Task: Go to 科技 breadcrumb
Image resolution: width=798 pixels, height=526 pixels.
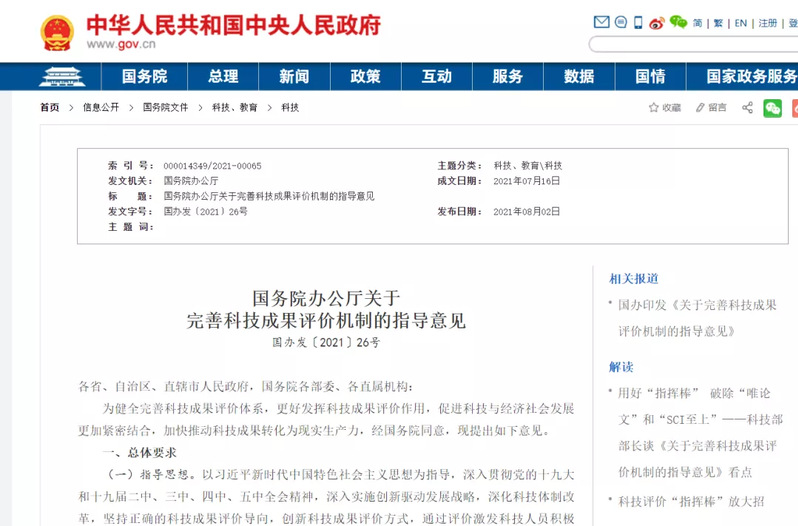Action: click(x=290, y=107)
